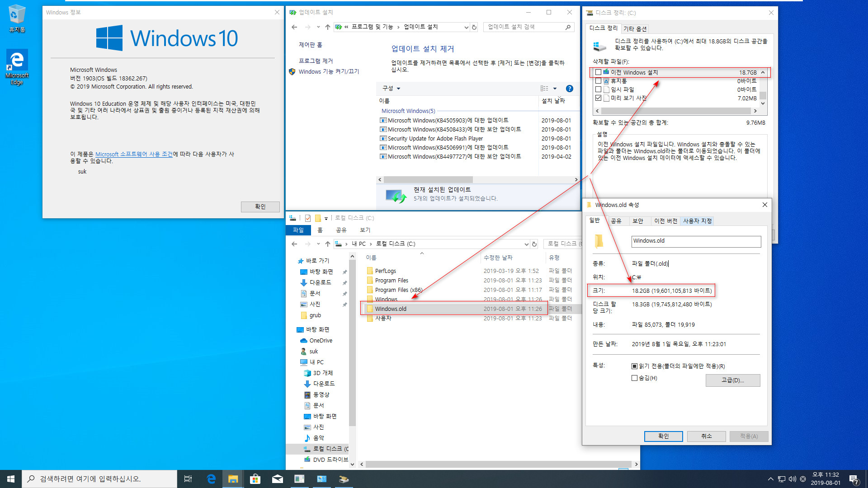Open the View tab in Explorer ribbon
Viewport: 868px width, 488px height.
365,230
